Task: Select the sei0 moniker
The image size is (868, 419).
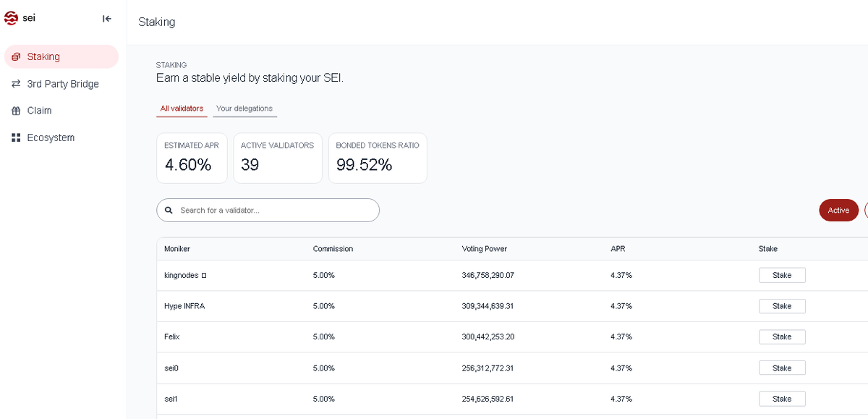Action: click(171, 368)
